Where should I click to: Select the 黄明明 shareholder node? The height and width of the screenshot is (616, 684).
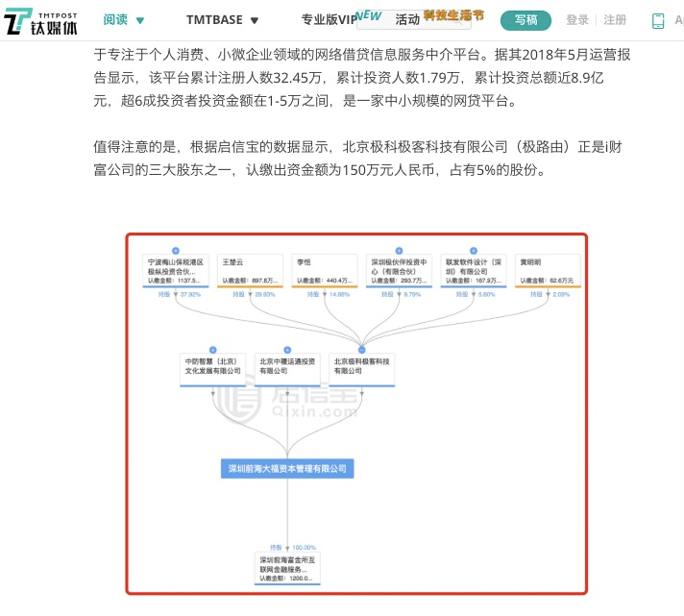548,271
